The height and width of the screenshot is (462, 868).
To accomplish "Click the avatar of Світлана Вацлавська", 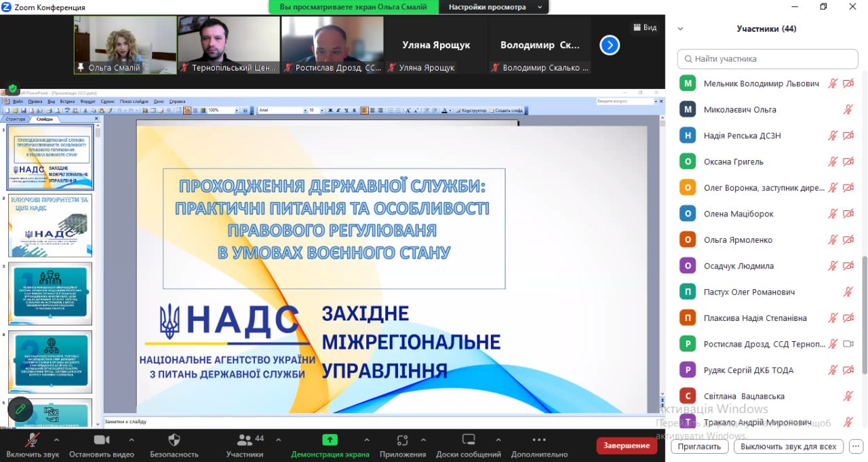I will [x=688, y=396].
